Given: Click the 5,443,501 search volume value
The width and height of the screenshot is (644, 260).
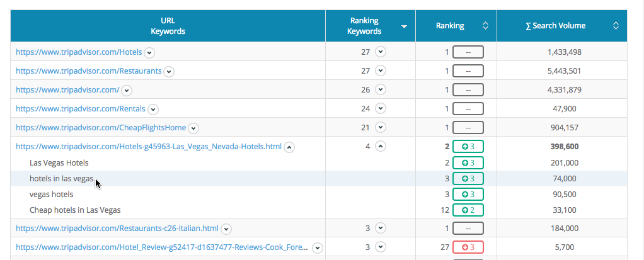Looking at the screenshot, I should [x=565, y=71].
